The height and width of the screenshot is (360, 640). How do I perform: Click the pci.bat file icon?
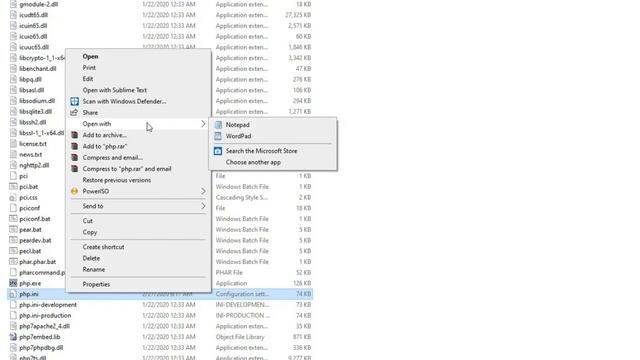coord(13,187)
